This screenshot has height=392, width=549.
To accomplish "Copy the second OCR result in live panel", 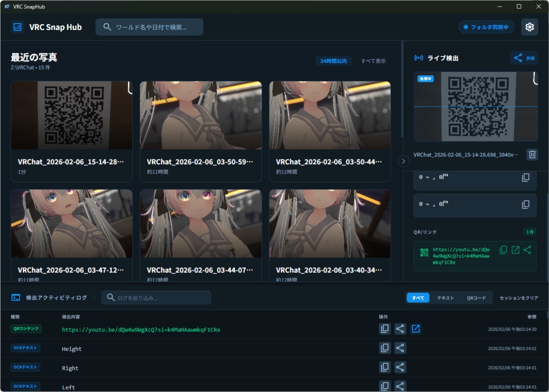I will 525,204.
